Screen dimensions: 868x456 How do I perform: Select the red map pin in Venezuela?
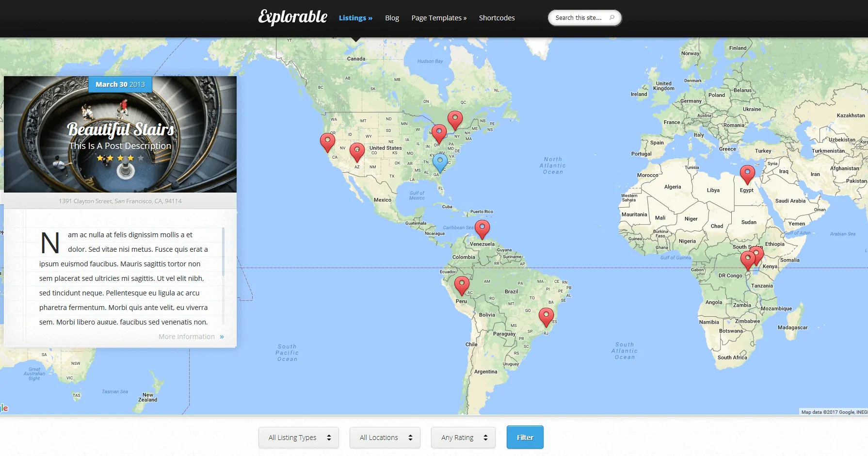pos(482,229)
